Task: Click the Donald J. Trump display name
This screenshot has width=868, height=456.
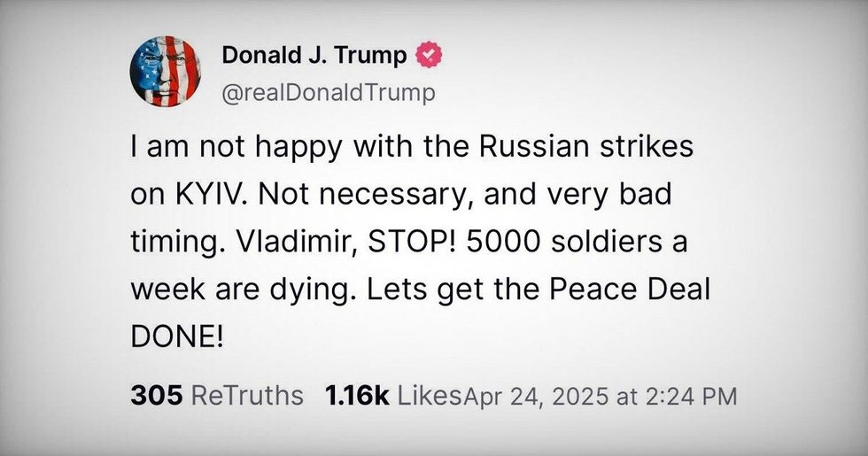Action: coord(314,55)
